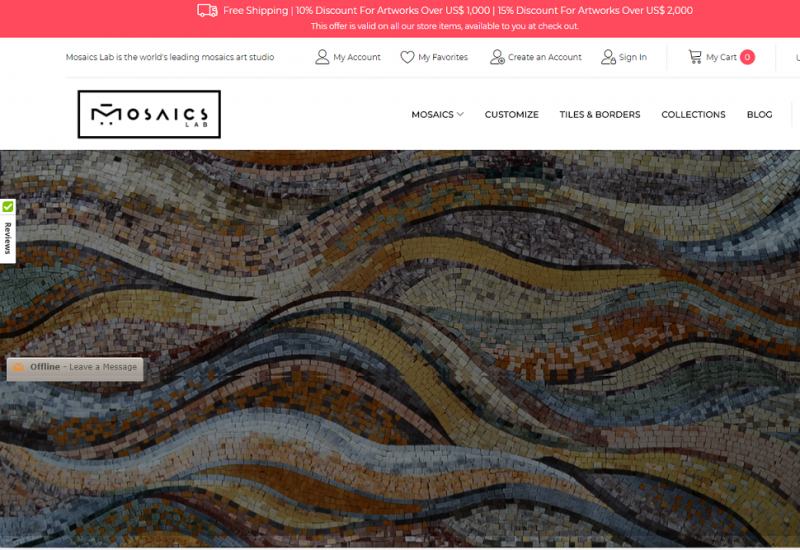Click the Create an Account user icon
The image size is (800, 550).
[497, 57]
